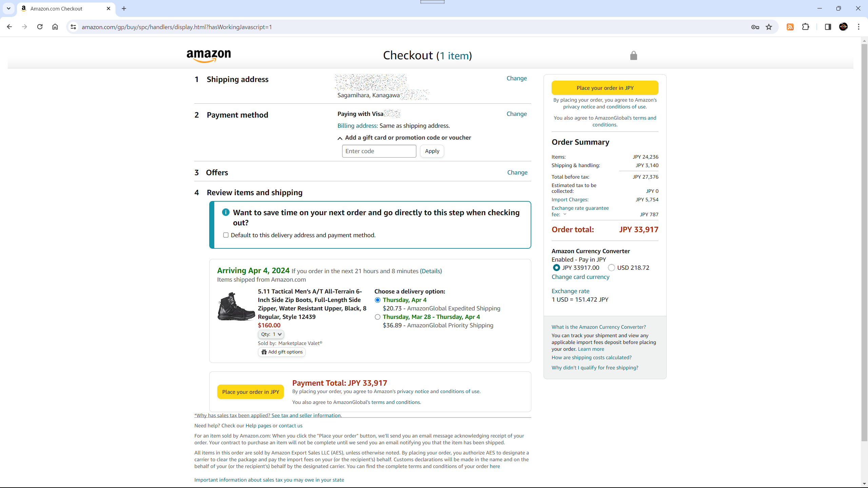Click the Amazon logo

[209, 56]
